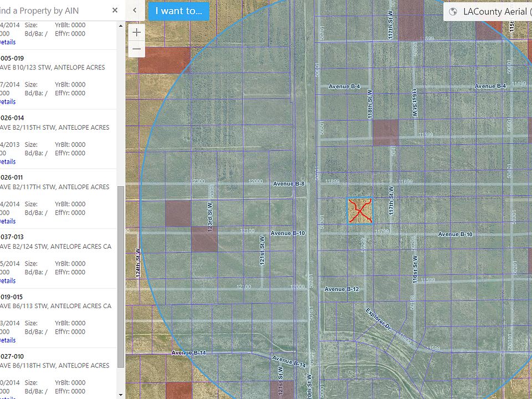Image resolution: width=532 pixels, height=399 pixels.
Task: Open the Details link for parcel 037-013
Action: click(7, 280)
